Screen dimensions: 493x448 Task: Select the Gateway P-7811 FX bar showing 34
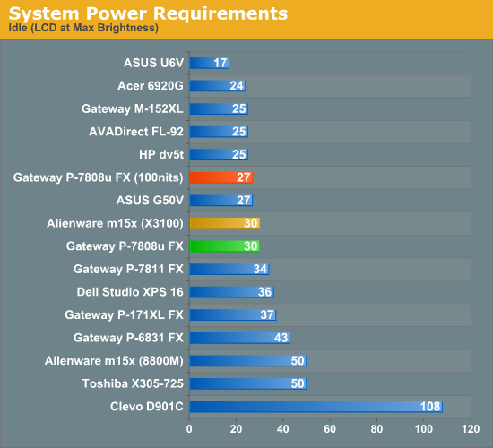pos(229,269)
